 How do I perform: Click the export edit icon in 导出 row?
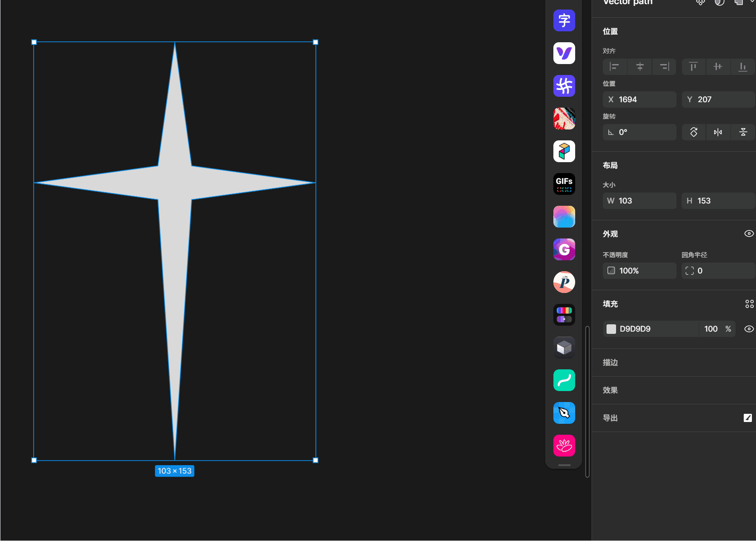pos(747,418)
